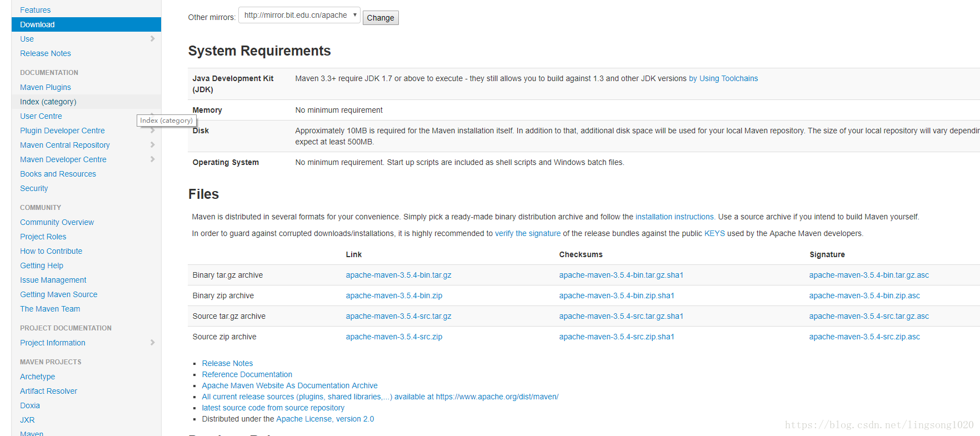The image size is (980, 436).
Task: Open Issue Management page
Action: tap(53, 280)
